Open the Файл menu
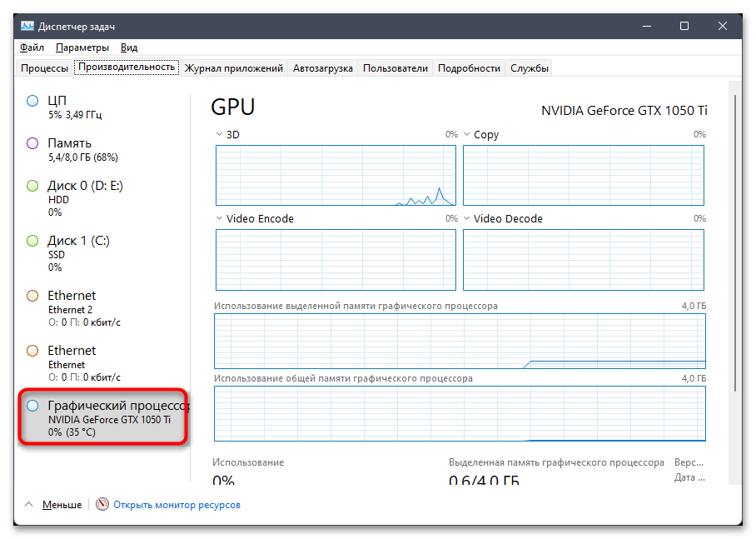 [31, 47]
